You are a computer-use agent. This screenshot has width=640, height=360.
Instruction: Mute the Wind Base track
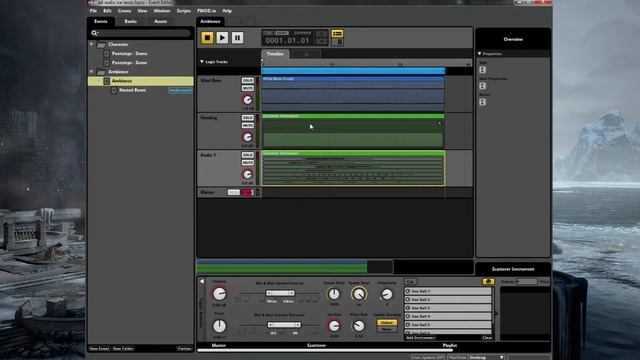click(247, 88)
